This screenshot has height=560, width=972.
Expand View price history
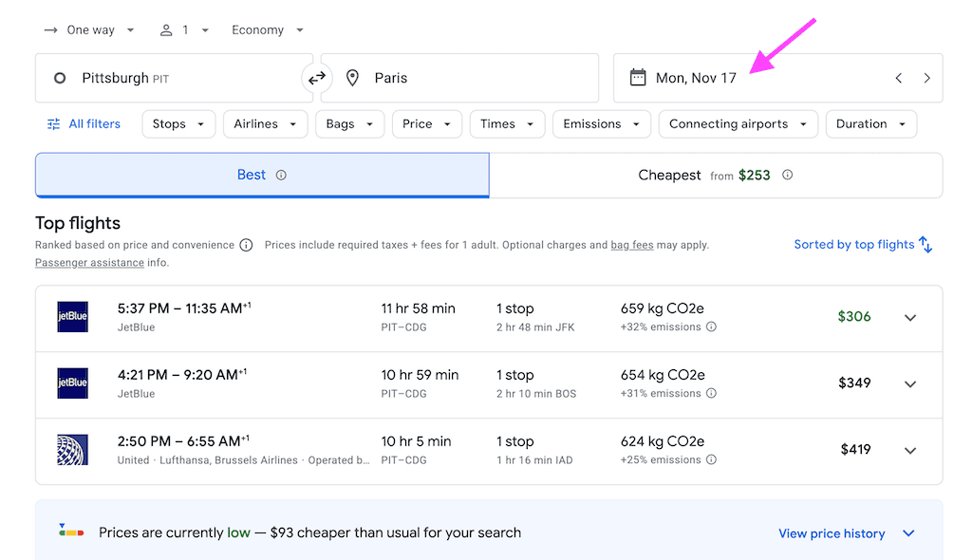[x=845, y=533]
